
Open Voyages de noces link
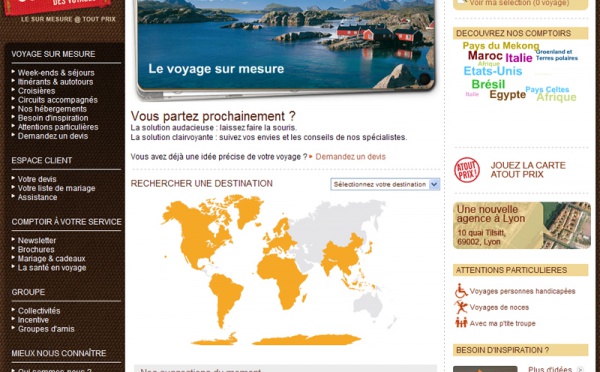click(499, 307)
